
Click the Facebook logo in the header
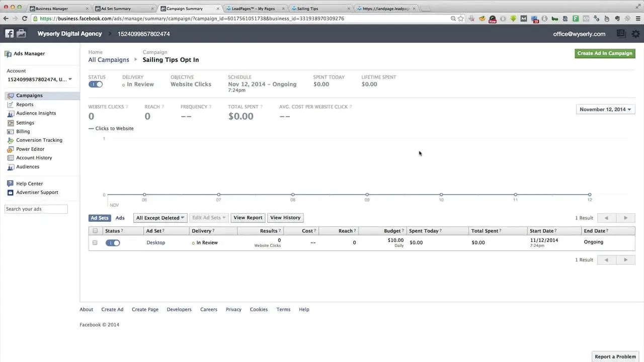tap(9, 34)
